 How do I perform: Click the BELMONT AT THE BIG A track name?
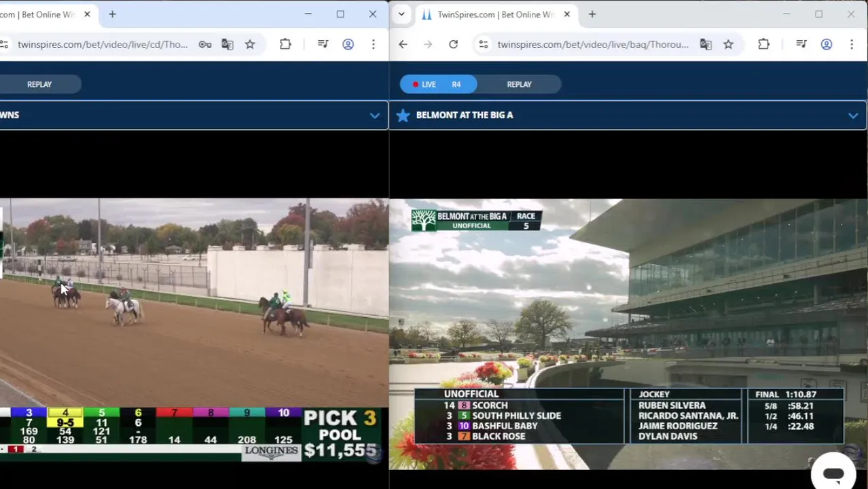[465, 115]
